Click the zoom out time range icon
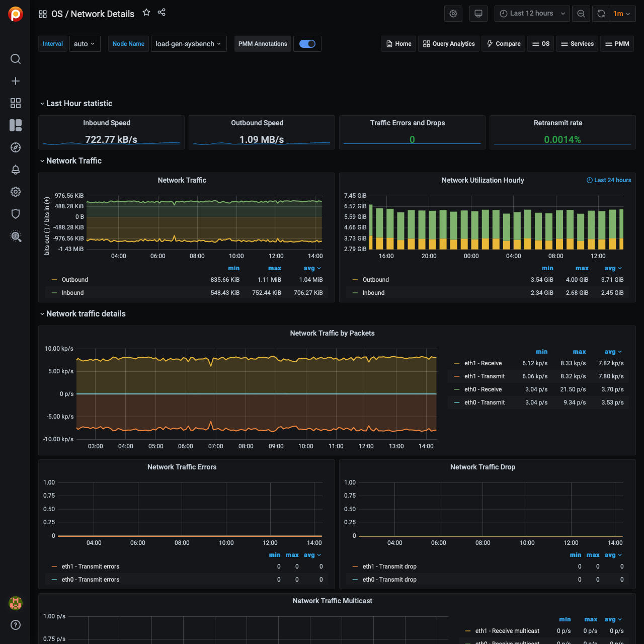Screen dimensions: 644x644 click(x=581, y=14)
